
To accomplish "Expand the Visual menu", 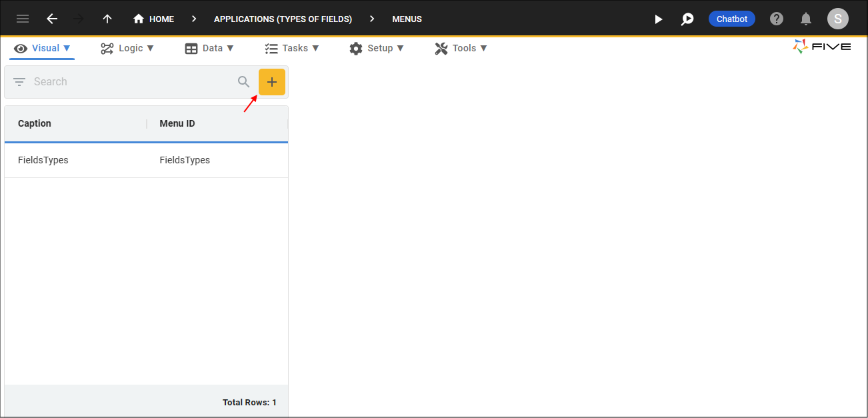I will (43, 48).
